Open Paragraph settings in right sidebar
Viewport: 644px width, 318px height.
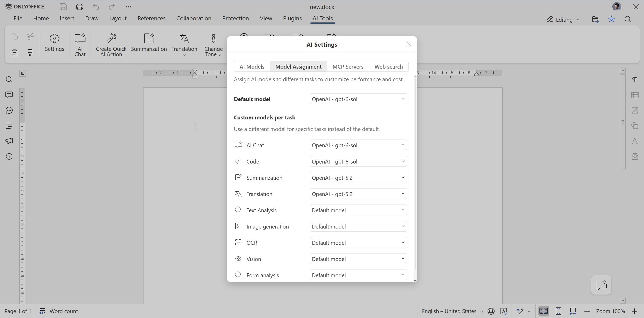coord(635,79)
